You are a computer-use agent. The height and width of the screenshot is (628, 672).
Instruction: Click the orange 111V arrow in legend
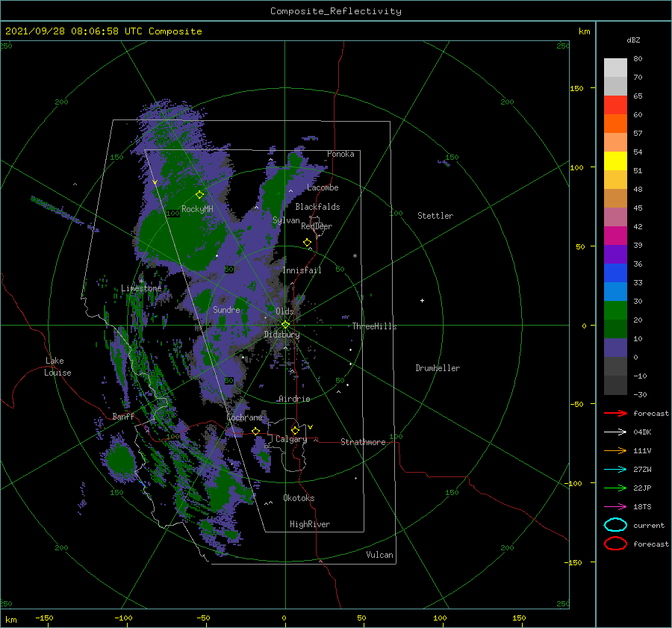[x=615, y=450]
